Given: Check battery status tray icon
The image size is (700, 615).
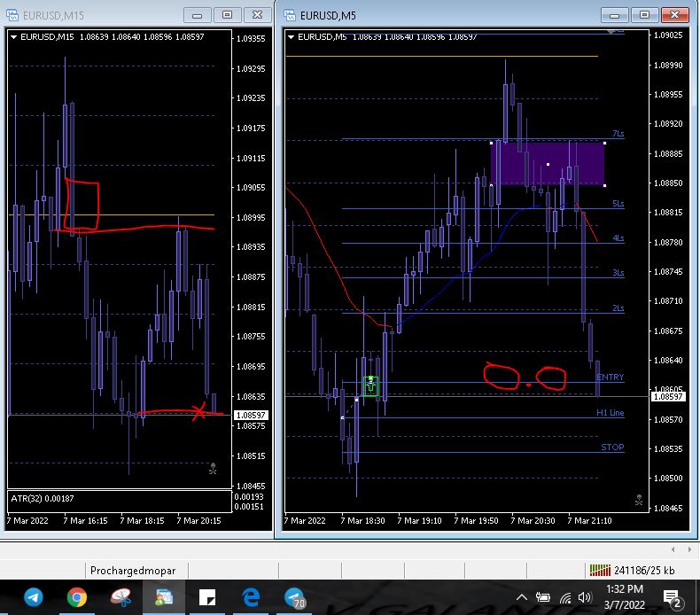Looking at the screenshot, I should (x=542, y=597).
